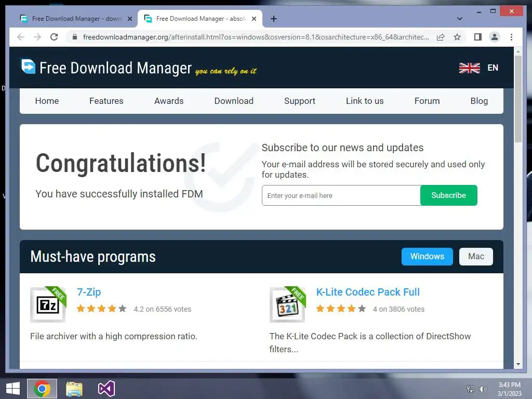Expand the tab search chevron
532x399 pixels.
click(460, 19)
